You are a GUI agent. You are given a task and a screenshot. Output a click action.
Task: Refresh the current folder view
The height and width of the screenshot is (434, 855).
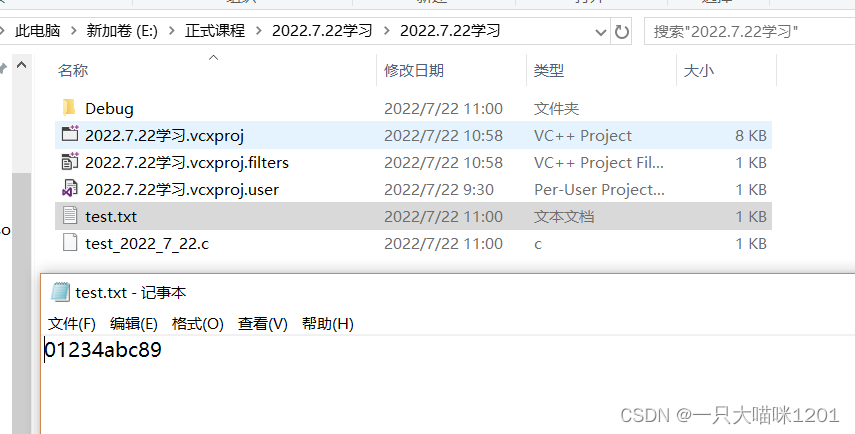tap(622, 32)
